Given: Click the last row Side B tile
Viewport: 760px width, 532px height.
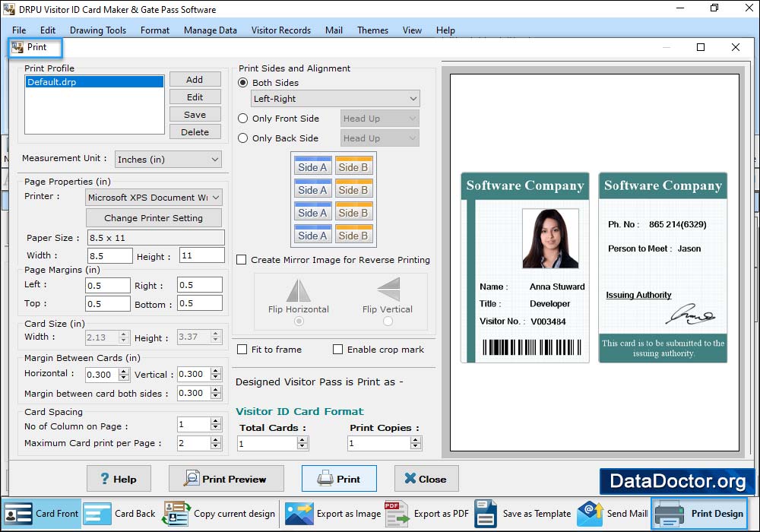Looking at the screenshot, I should pyautogui.click(x=354, y=234).
